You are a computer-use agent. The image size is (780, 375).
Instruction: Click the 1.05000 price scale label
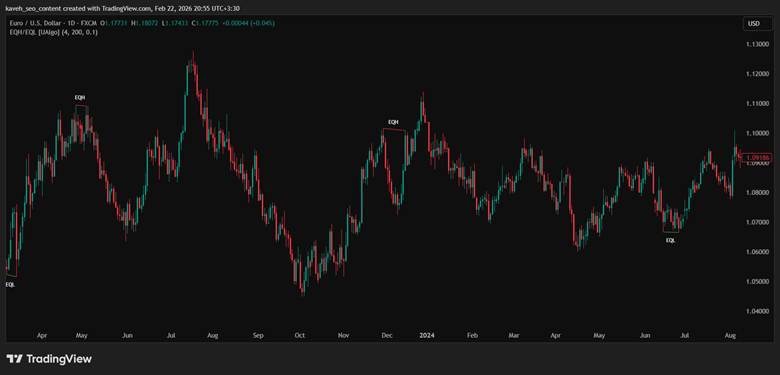[757, 281]
